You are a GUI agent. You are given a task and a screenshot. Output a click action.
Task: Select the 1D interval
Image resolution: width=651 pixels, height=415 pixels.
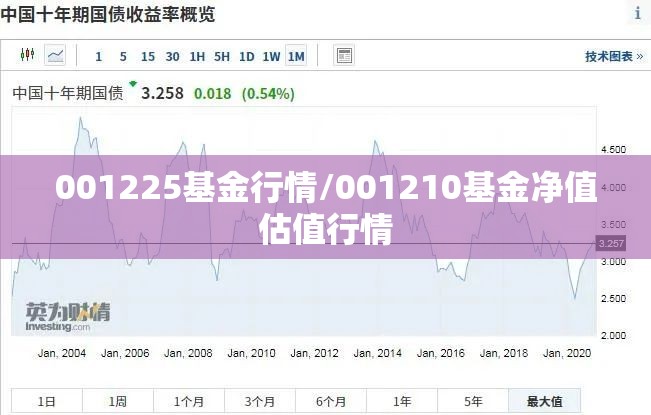coord(247,56)
